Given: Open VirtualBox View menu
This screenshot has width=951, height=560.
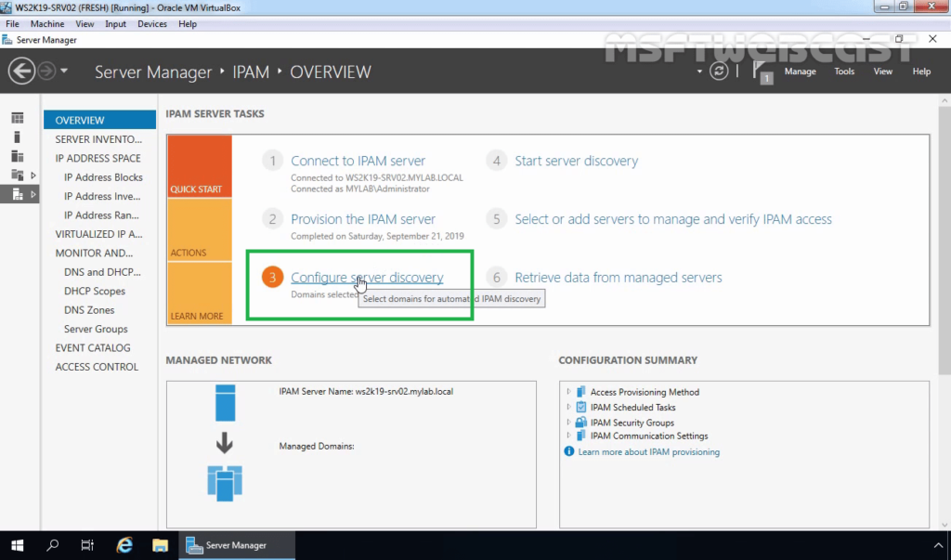Looking at the screenshot, I should click(x=85, y=23).
